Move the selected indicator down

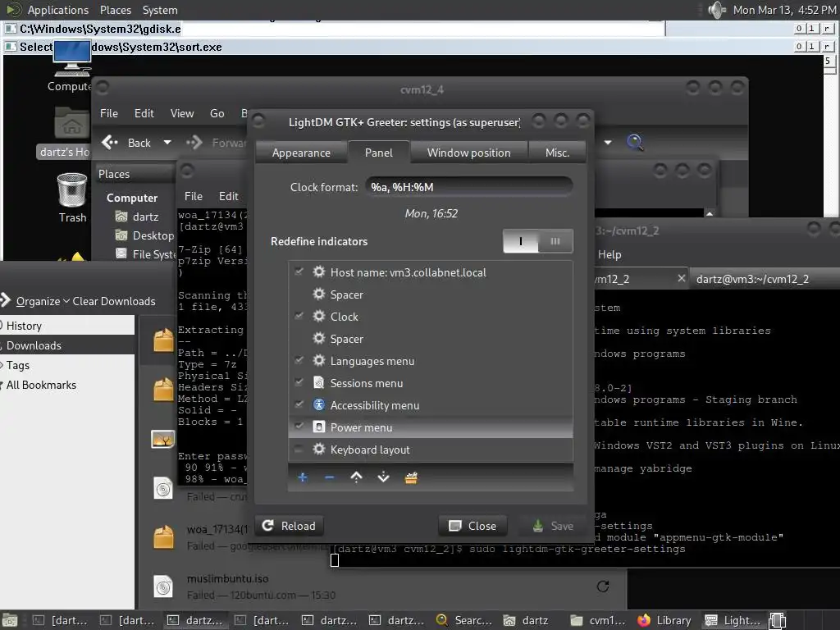(x=384, y=477)
